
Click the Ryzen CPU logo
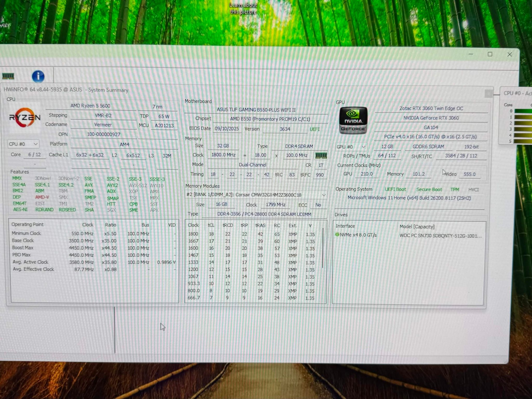tap(25, 118)
